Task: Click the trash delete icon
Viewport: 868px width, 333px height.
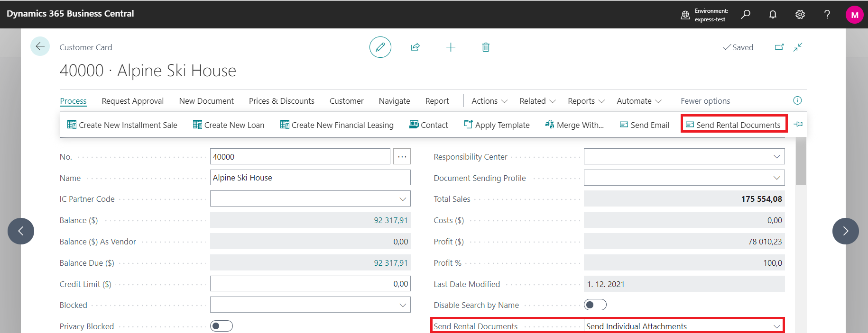Action: pos(486,47)
